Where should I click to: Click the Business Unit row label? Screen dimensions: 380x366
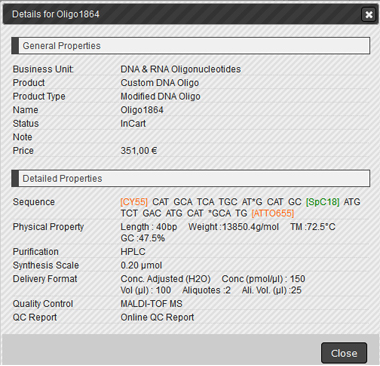coord(43,69)
